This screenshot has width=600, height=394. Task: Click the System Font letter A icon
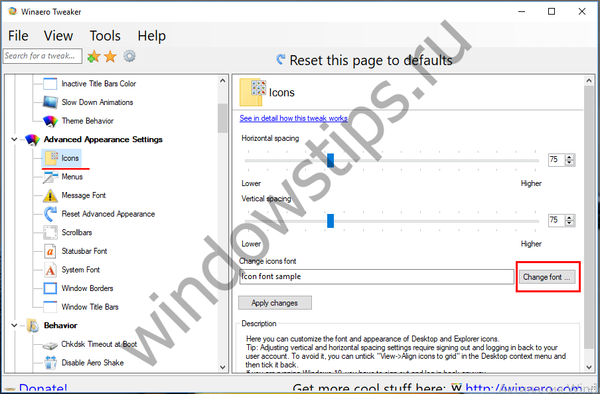pos(50,270)
